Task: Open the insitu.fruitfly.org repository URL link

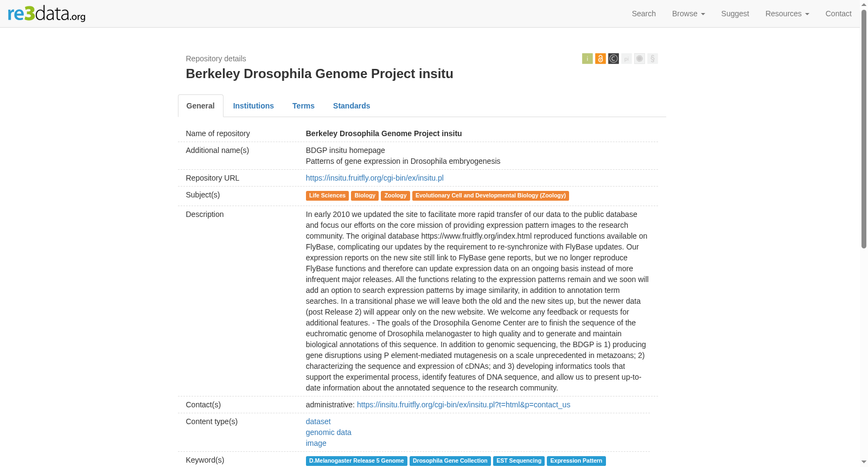Action: [374, 178]
